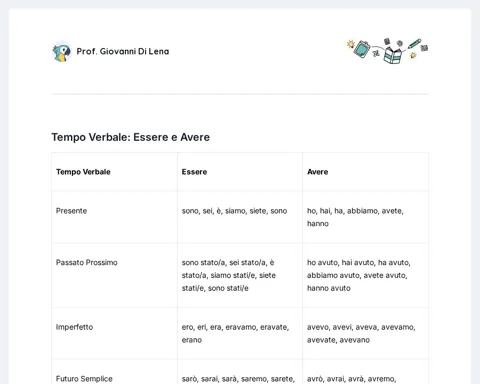480x384 pixels.
Task: Click the Presente row label
Action: click(71, 211)
